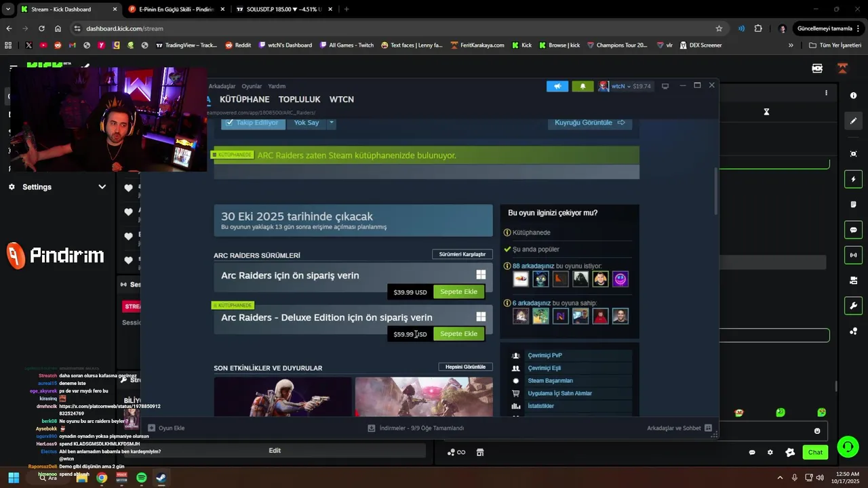Switch to the E-Pinin En Güçlü Skilli browser tab

pyautogui.click(x=176, y=9)
